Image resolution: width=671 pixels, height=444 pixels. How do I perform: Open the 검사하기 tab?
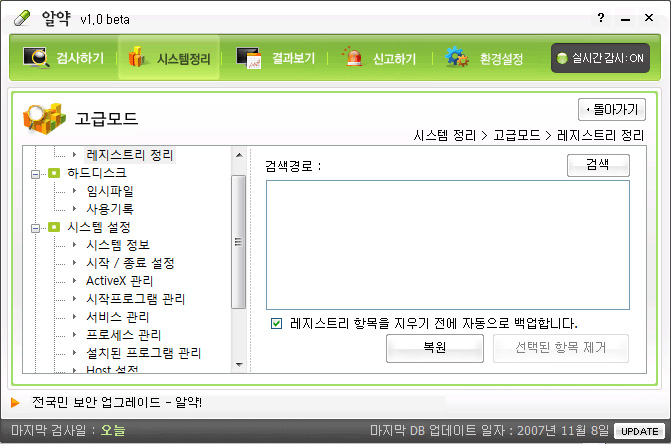coord(64,58)
